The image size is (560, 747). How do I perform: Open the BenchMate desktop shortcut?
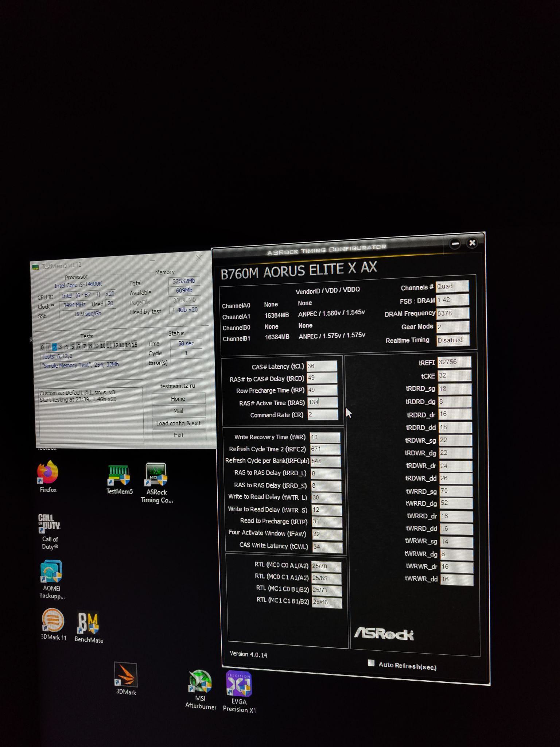tap(89, 627)
